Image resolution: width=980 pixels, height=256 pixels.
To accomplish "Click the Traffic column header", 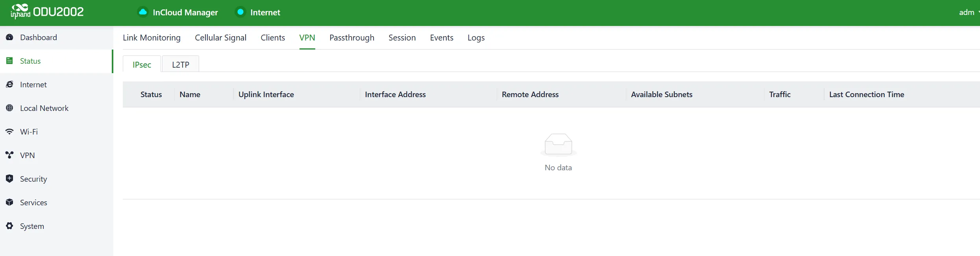I will [780, 94].
